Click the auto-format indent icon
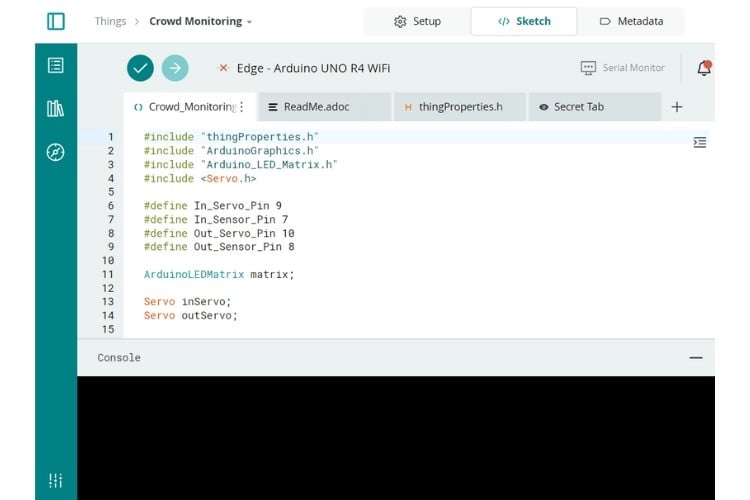Image resolution: width=750 pixels, height=500 pixels. [700, 142]
